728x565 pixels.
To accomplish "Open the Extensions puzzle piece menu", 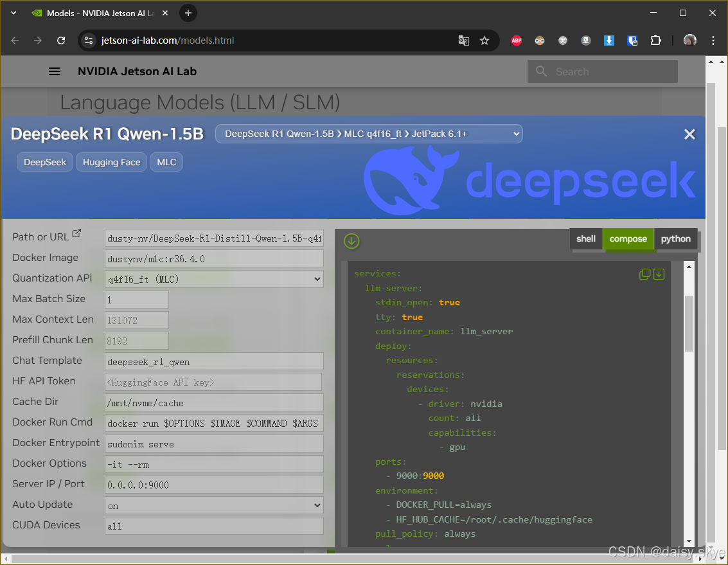I will pos(655,40).
